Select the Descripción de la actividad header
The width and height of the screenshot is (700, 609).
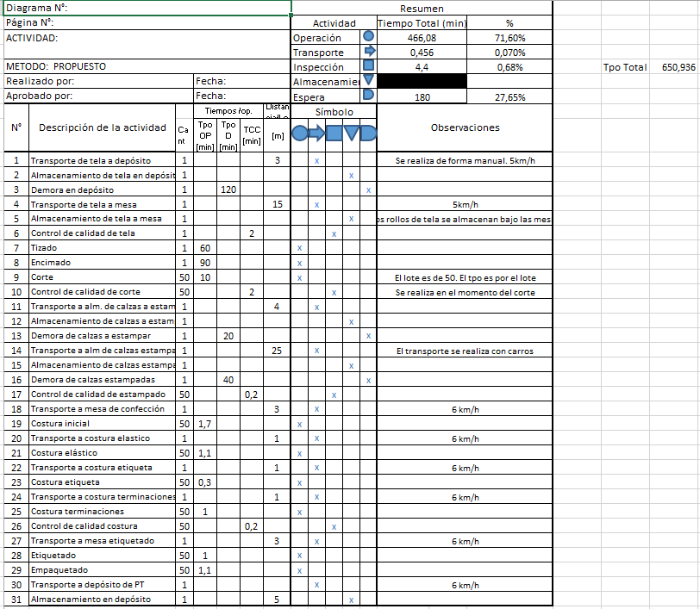(103, 127)
